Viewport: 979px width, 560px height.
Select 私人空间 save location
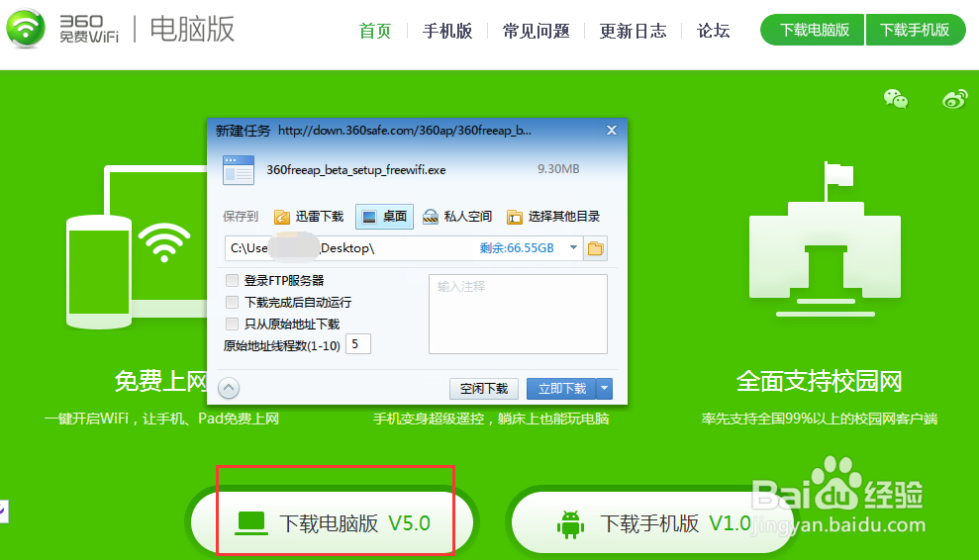click(457, 217)
